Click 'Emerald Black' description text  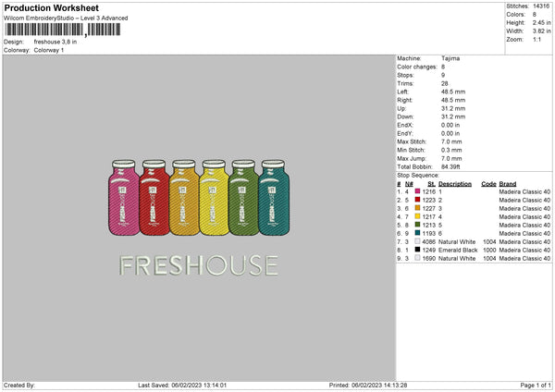pyautogui.click(x=458, y=251)
